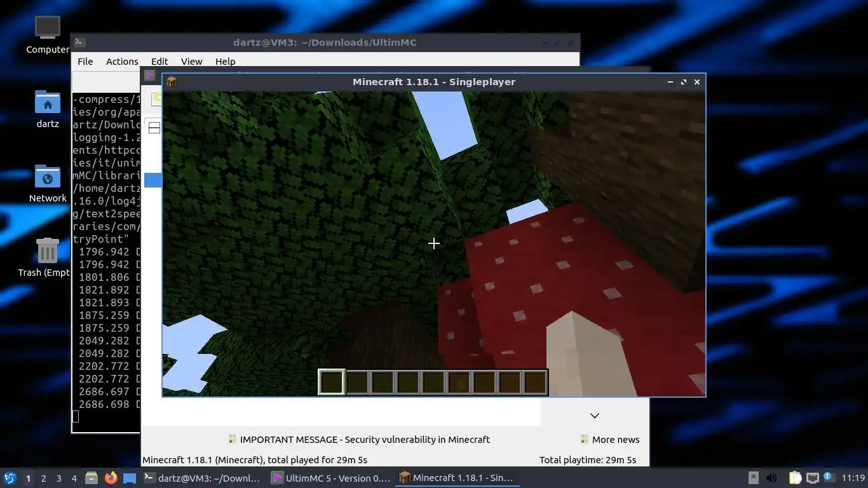Click 'Total playtime: 29m 5s' status text
The image size is (868, 488).
pos(588,460)
